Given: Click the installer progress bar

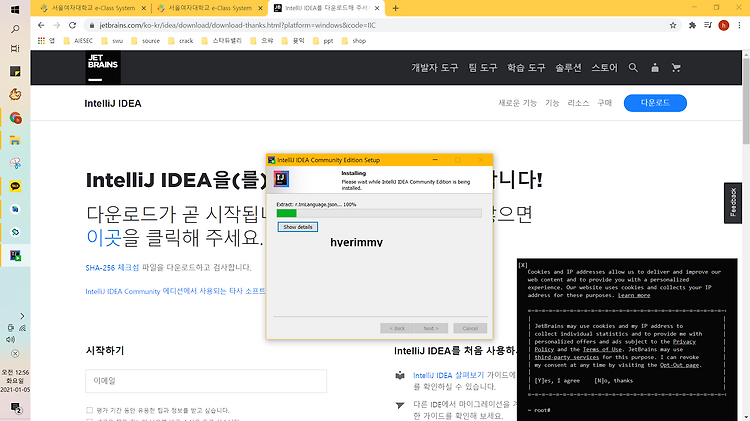Looking at the screenshot, I should point(379,213).
